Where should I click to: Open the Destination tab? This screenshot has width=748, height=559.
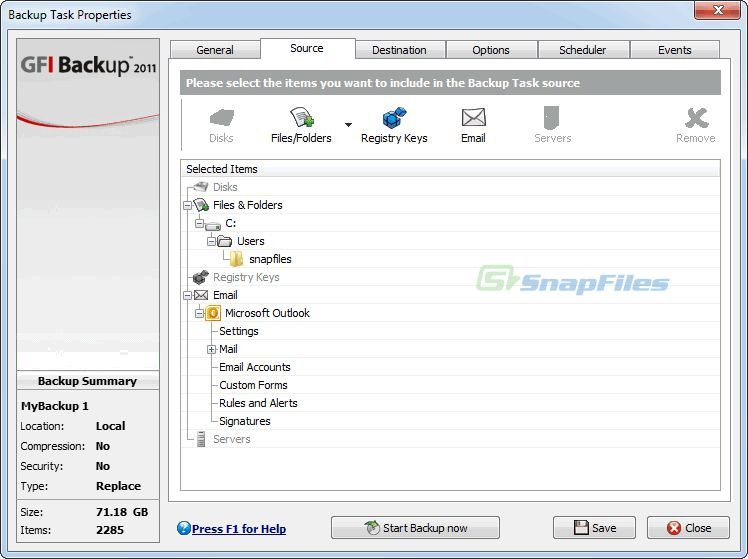click(x=399, y=50)
